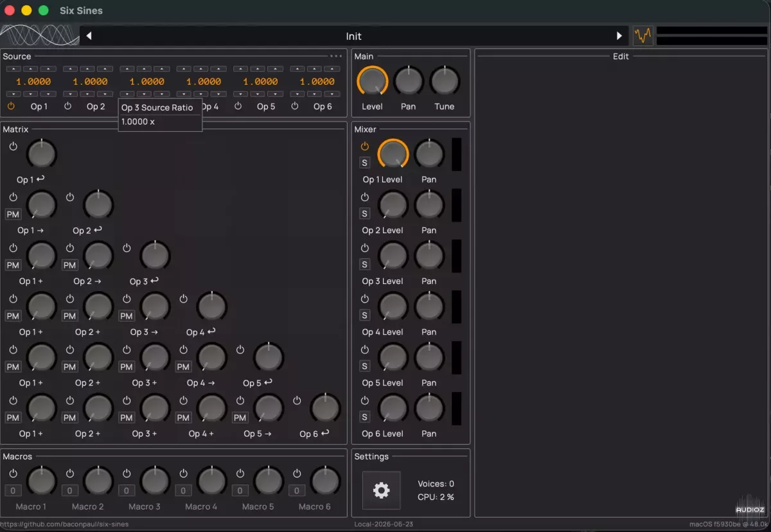
Task: Enable the Op 6 Level mixer power icon
Action: (365, 400)
